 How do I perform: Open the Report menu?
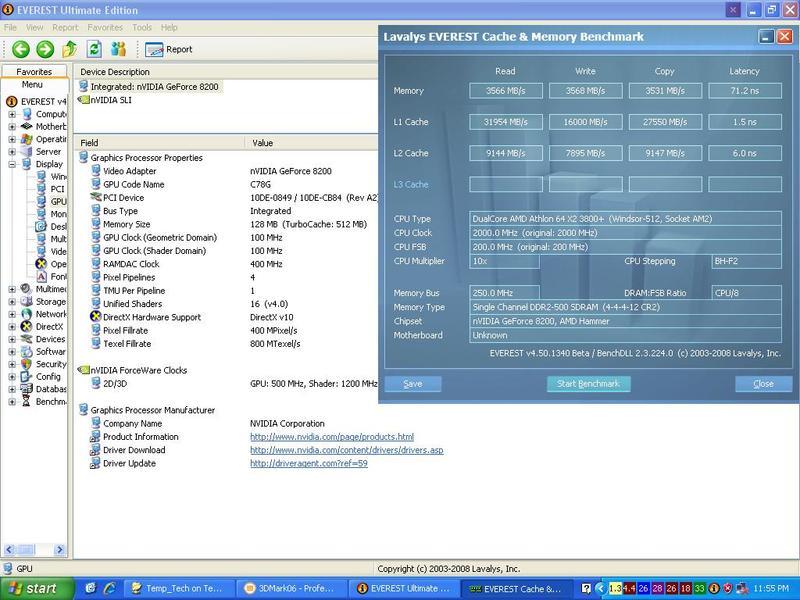click(x=65, y=28)
